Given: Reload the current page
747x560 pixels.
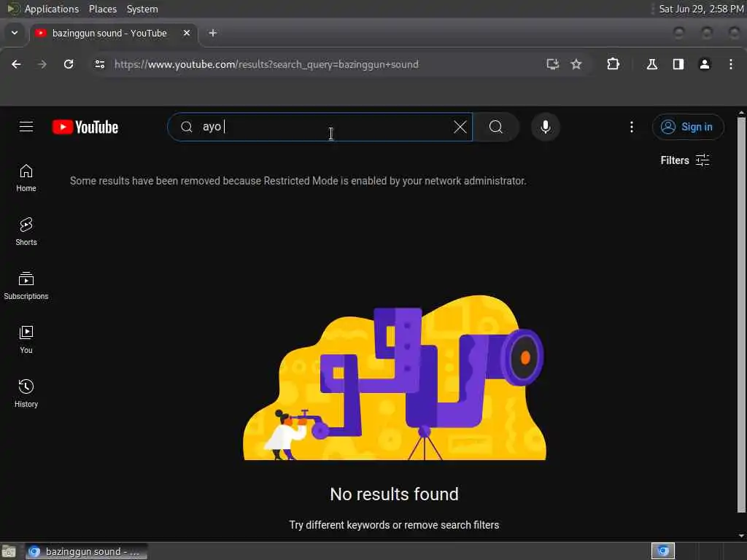Looking at the screenshot, I should [69, 64].
